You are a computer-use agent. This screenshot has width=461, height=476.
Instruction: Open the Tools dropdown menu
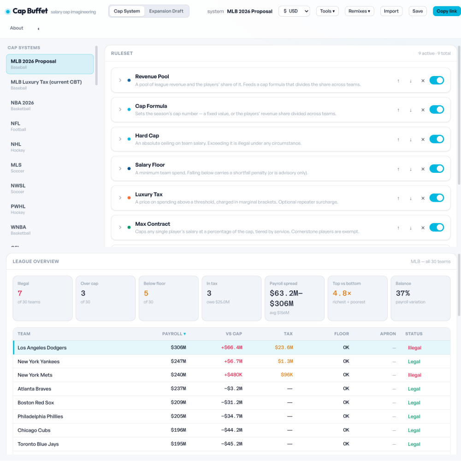click(x=327, y=11)
